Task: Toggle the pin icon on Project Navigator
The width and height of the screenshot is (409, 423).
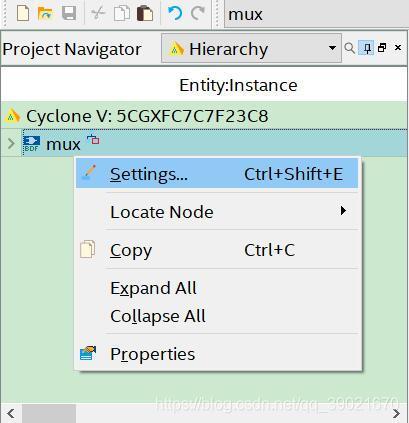Action: coord(367,48)
